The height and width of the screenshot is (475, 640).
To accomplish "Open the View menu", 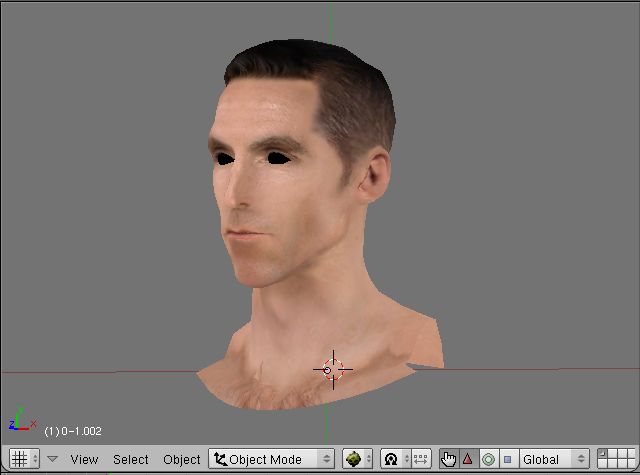I will click(x=84, y=459).
